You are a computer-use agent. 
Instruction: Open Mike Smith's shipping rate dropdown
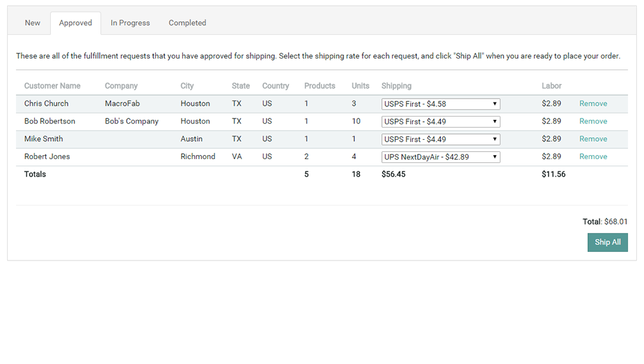[440, 139]
